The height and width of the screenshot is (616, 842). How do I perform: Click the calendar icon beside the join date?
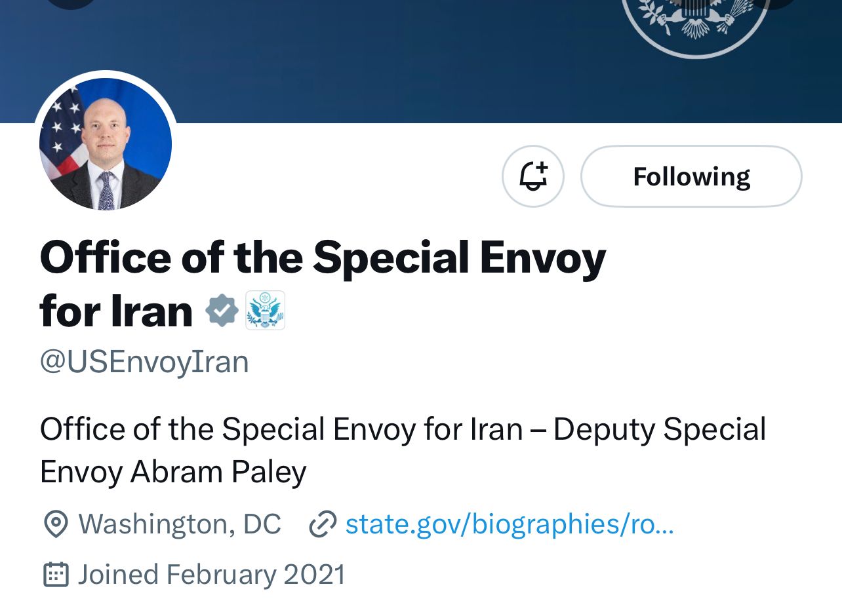57,573
